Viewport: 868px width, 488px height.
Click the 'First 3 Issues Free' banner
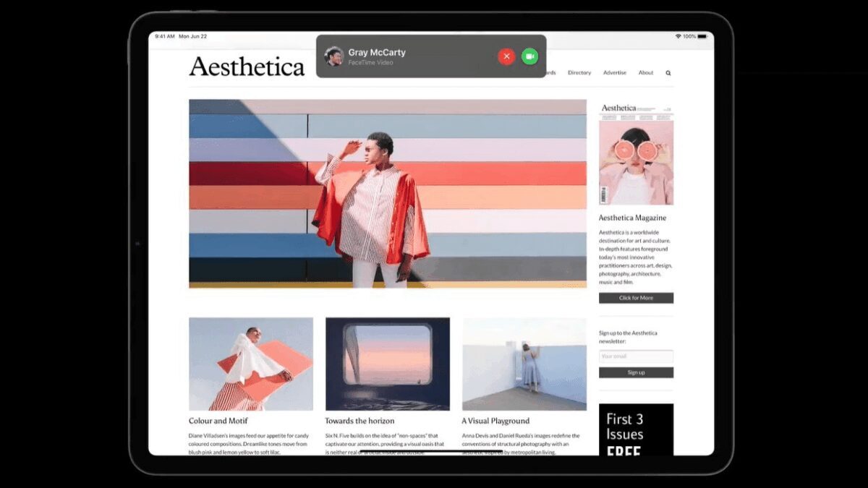click(x=636, y=429)
